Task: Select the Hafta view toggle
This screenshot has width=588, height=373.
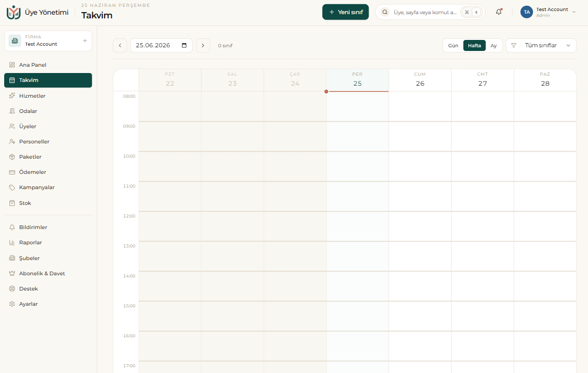Action: click(475, 45)
